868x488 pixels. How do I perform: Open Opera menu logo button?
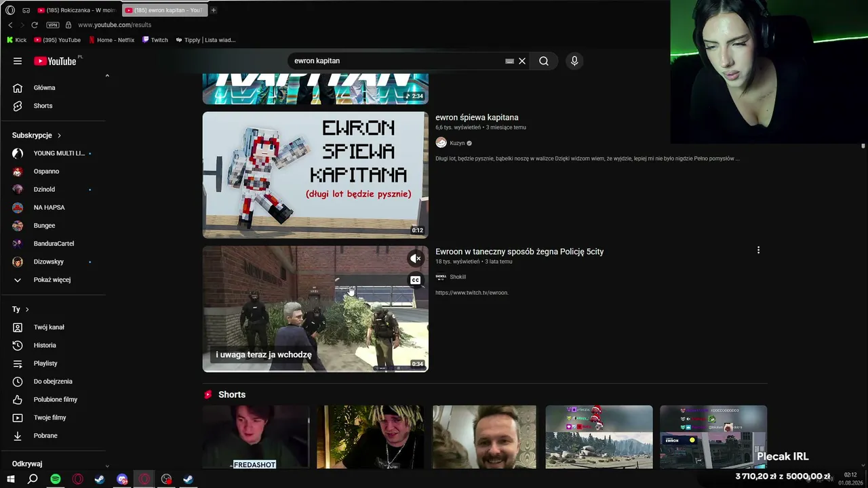point(10,10)
